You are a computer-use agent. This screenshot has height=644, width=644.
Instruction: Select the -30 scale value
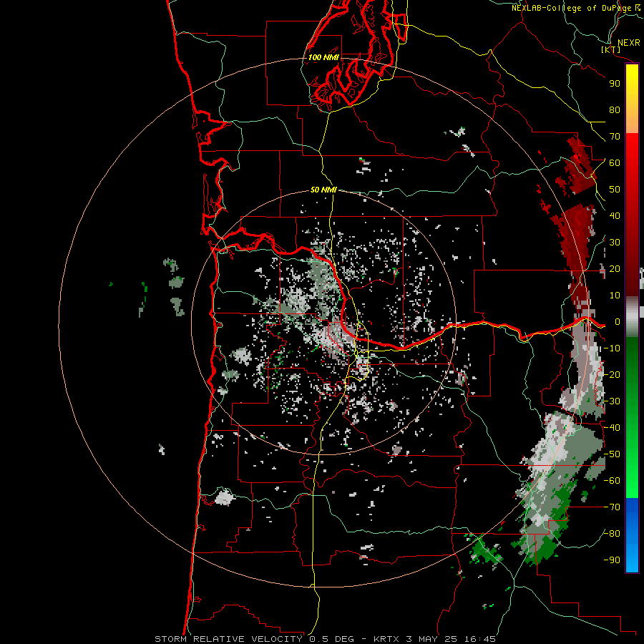(612, 401)
